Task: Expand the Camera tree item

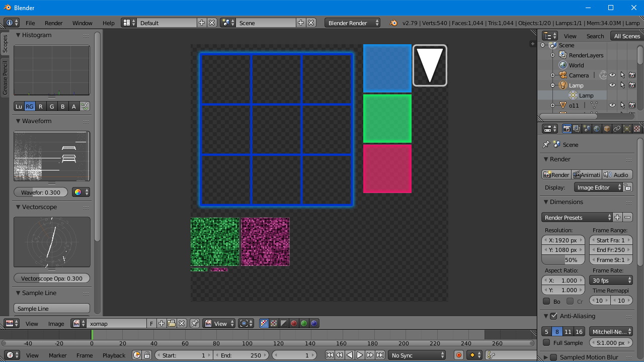Action: coord(552,75)
